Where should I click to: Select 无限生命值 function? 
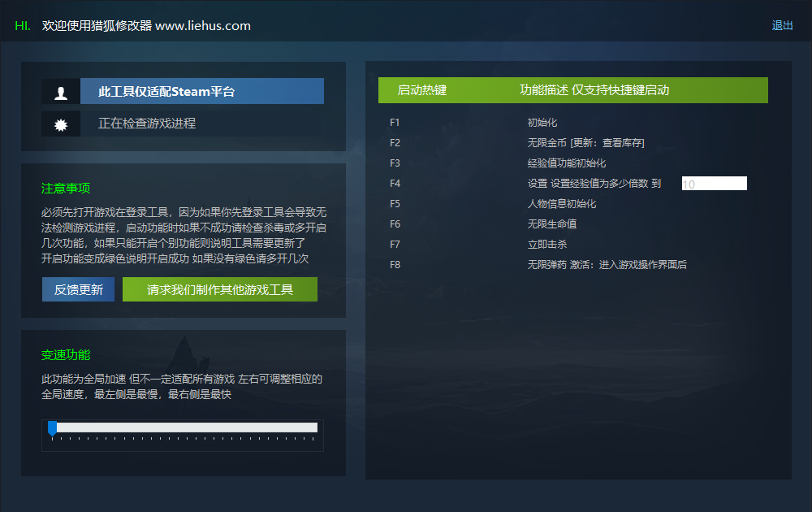pos(552,223)
